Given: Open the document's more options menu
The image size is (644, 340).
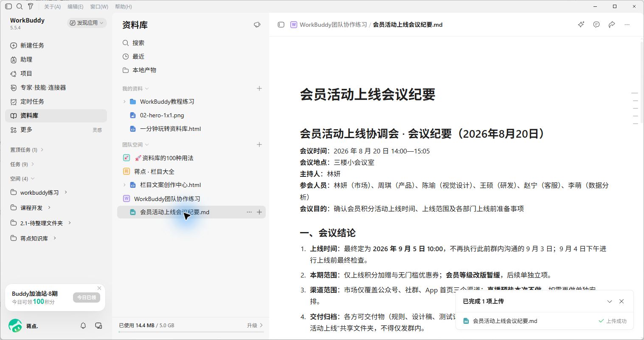Looking at the screenshot, I should click(627, 25).
